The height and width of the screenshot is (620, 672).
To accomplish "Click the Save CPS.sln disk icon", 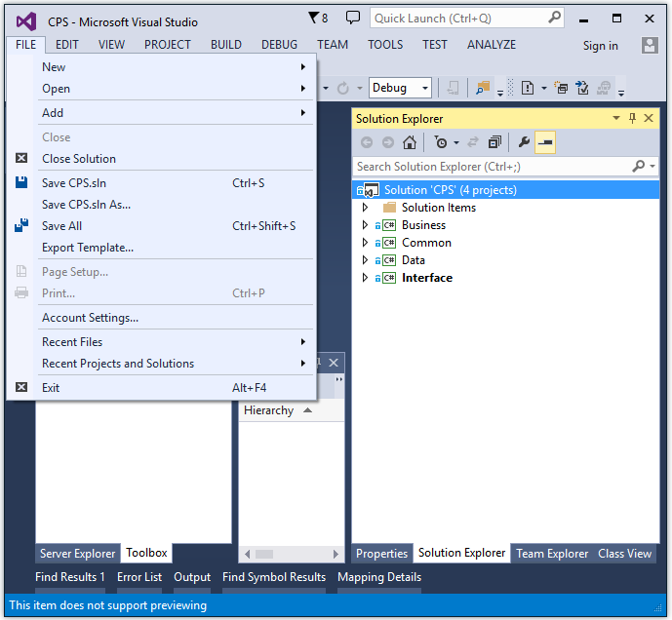I will point(21,182).
